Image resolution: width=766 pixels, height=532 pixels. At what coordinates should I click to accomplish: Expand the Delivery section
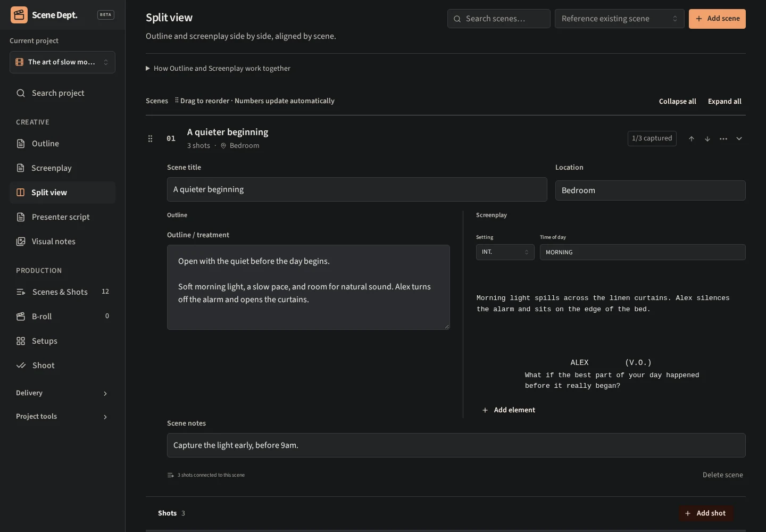(62, 393)
